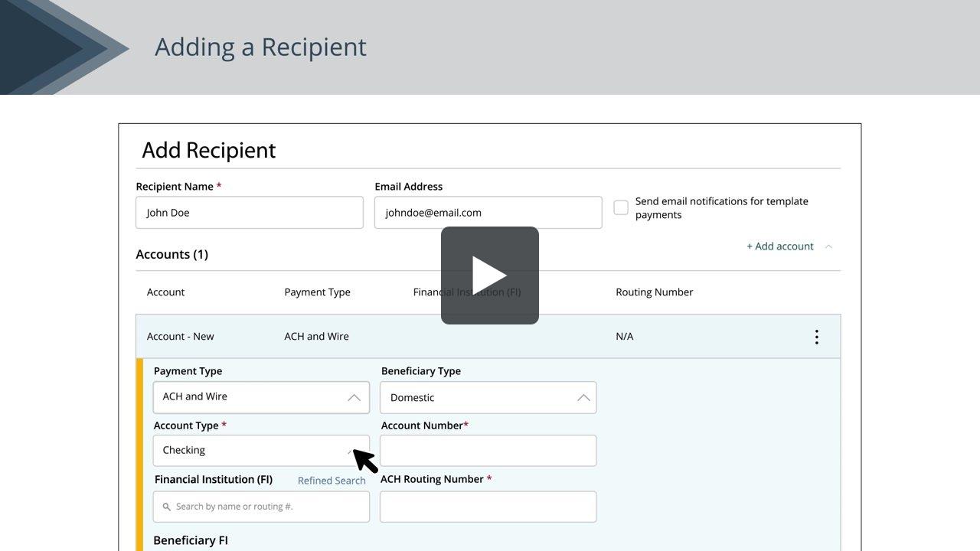The image size is (980, 551).
Task: Click the Accounts (1) heading
Action: click(171, 254)
